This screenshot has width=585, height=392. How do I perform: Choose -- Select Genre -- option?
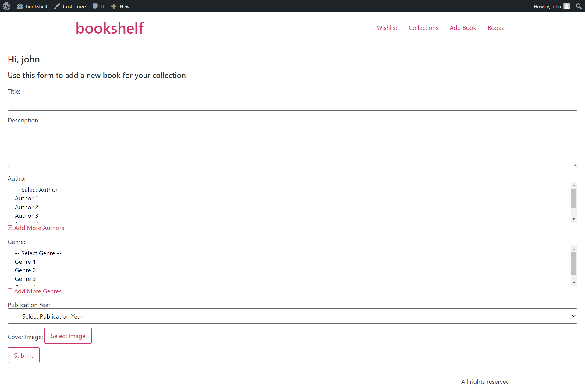coord(38,253)
